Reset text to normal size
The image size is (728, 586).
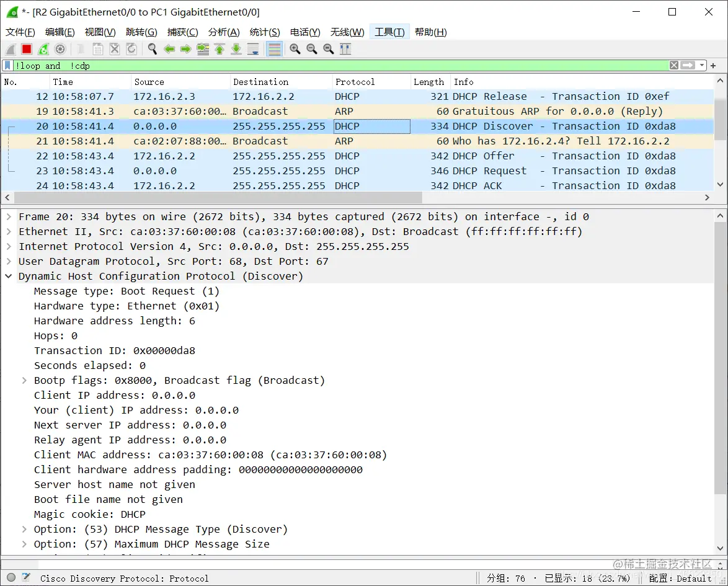tap(328, 49)
